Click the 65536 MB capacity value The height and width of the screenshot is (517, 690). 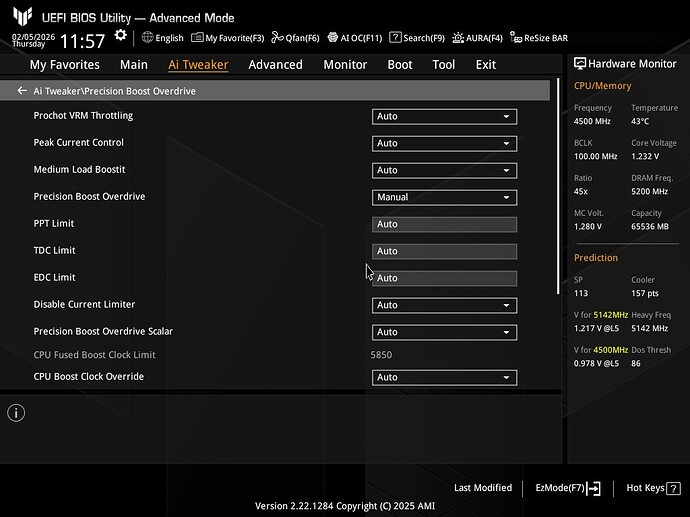coord(650,227)
